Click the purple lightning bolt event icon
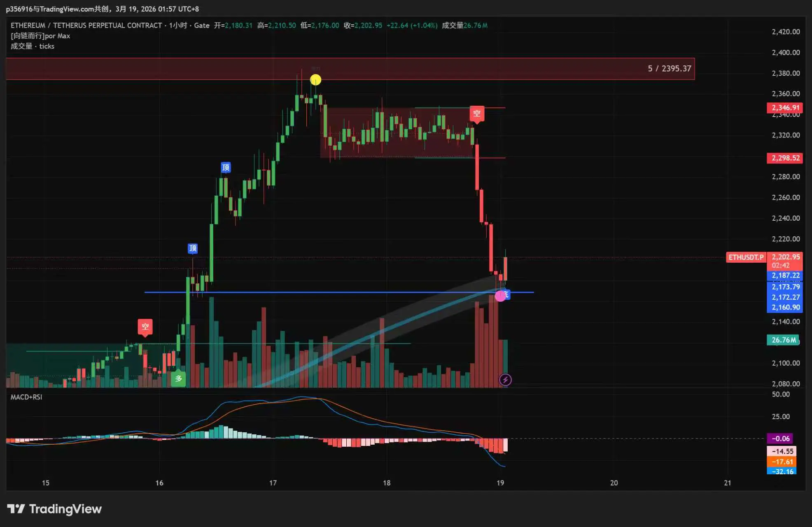The width and height of the screenshot is (812, 527). click(505, 380)
